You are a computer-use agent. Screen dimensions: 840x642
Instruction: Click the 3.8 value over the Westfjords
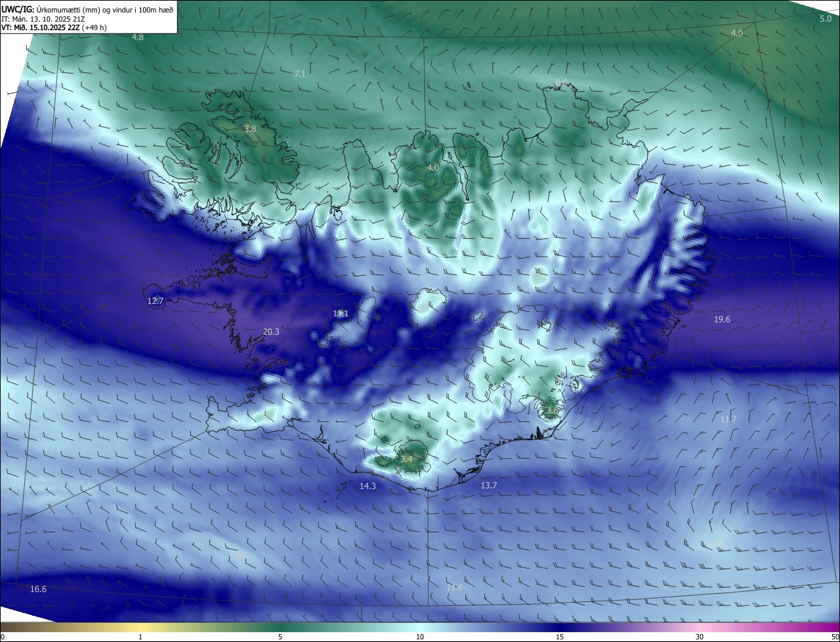tap(250, 129)
